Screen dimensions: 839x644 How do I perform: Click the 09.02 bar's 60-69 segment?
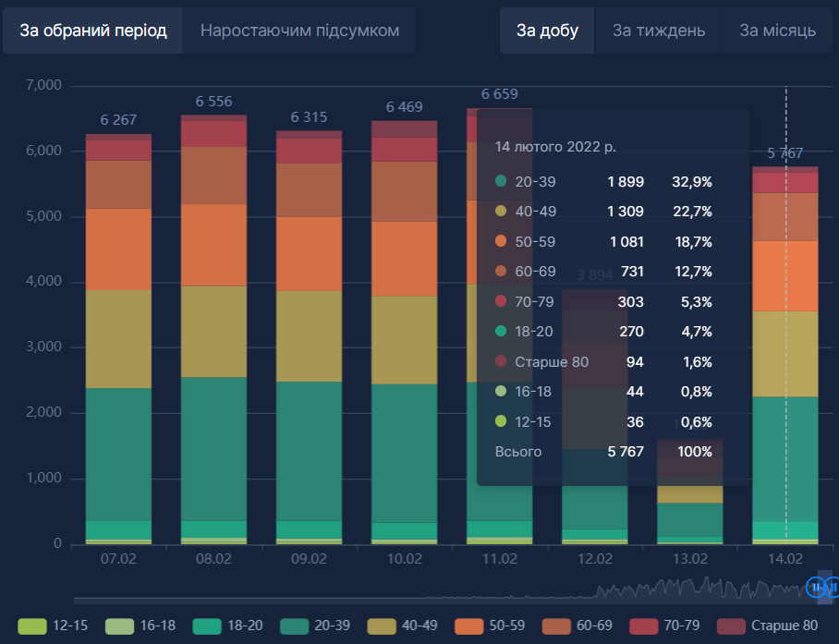(x=309, y=189)
